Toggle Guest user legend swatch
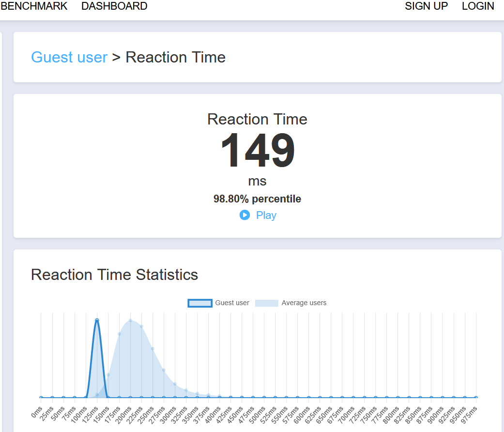Image resolution: width=504 pixels, height=432 pixels. [x=199, y=303]
